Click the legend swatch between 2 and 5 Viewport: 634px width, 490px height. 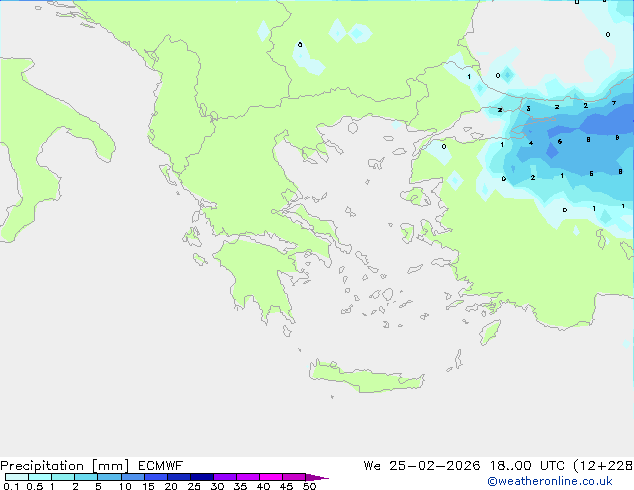click(x=86, y=477)
